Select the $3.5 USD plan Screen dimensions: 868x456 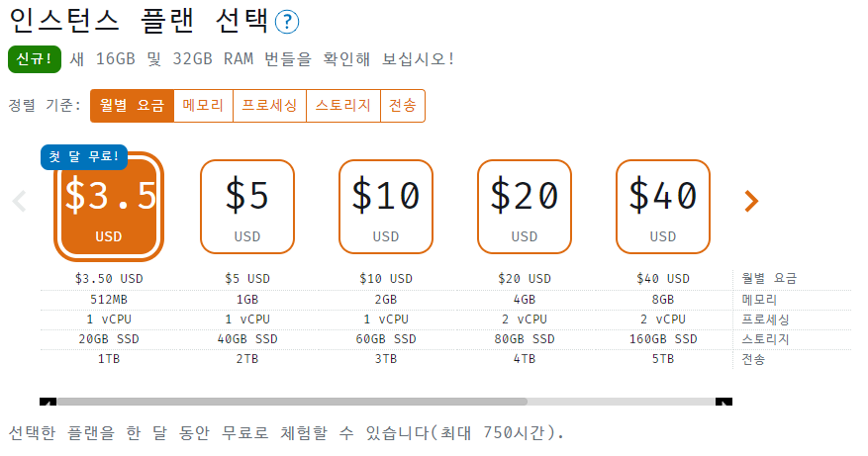(x=109, y=208)
